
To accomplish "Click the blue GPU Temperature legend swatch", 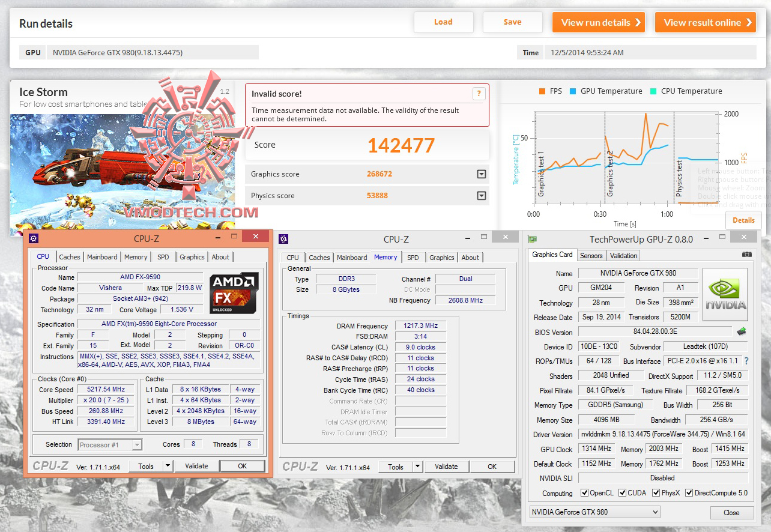I will click(573, 91).
